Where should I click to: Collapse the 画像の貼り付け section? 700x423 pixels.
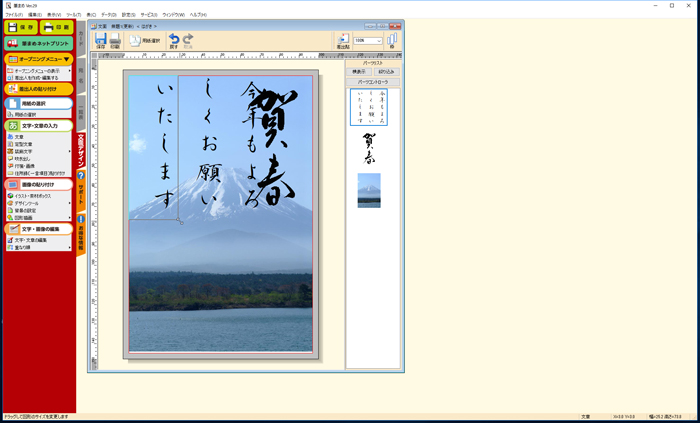[x=38, y=185]
